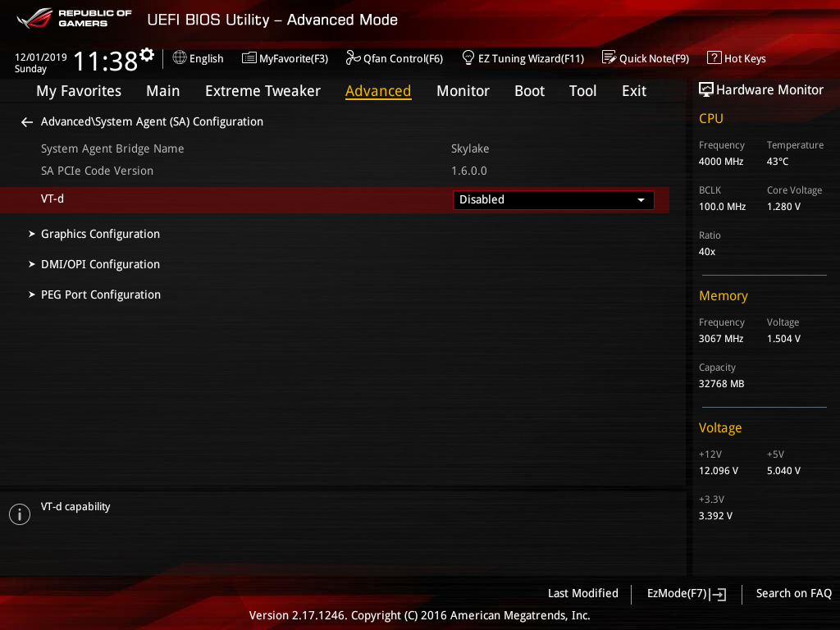Expand the Graphics Configuration arrow
Screen dimensions: 840x630
pyautogui.click(x=32, y=234)
